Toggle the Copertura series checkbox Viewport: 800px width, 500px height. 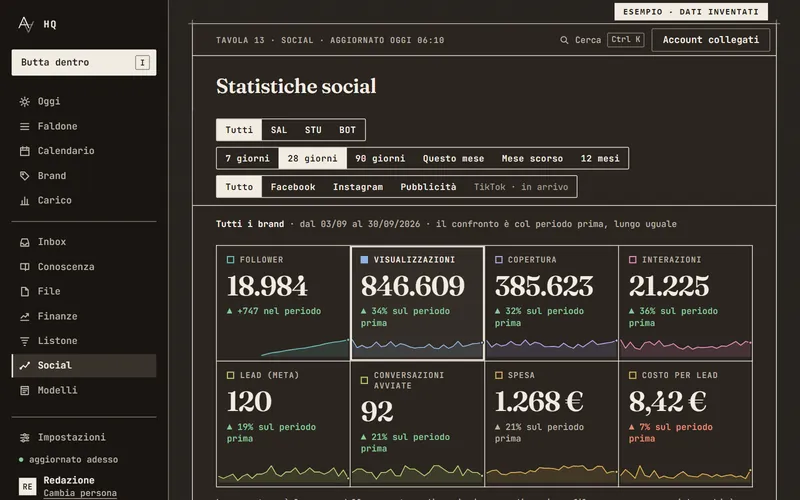coord(499,260)
